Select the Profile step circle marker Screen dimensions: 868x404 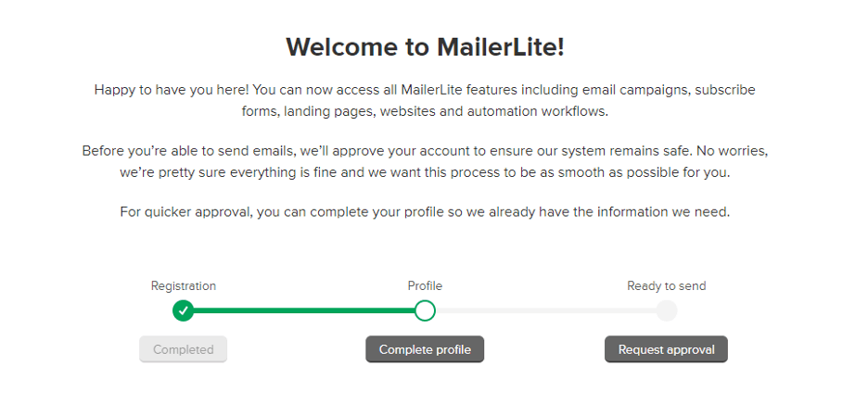point(425,310)
